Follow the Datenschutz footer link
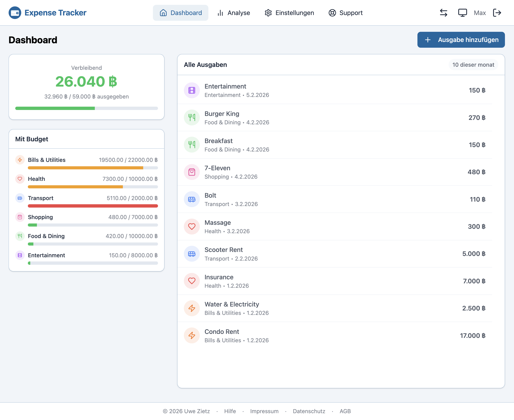This screenshot has height=420, width=514. pyautogui.click(x=309, y=411)
